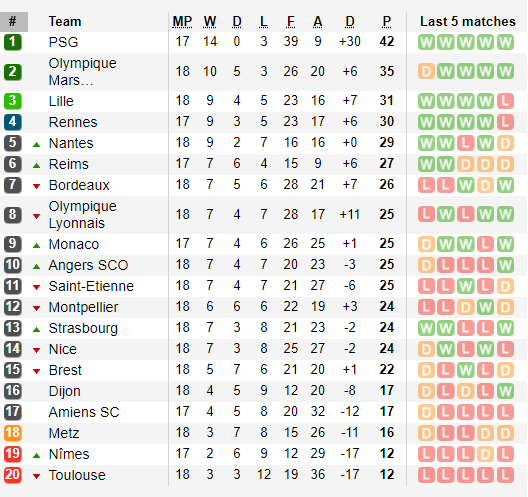Click Marseille's orange D result badge

[x=426, y=71]
